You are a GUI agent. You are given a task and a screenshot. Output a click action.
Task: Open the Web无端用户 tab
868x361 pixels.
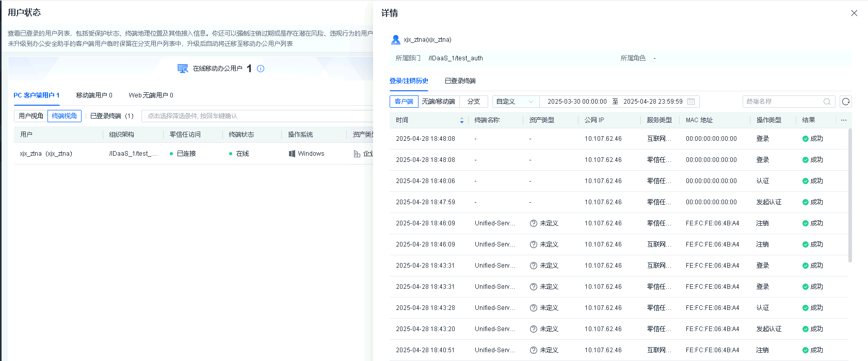pos(151,95)
